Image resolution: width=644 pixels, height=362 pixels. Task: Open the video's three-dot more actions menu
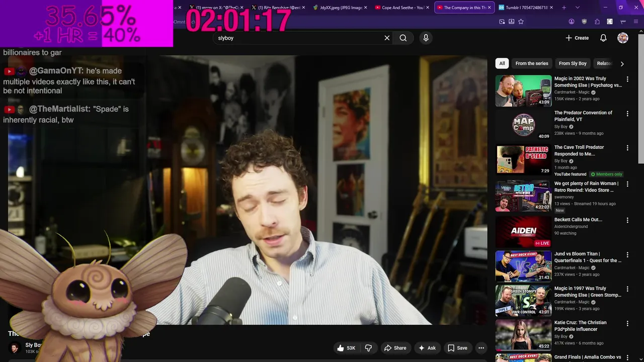click(481, 348)
